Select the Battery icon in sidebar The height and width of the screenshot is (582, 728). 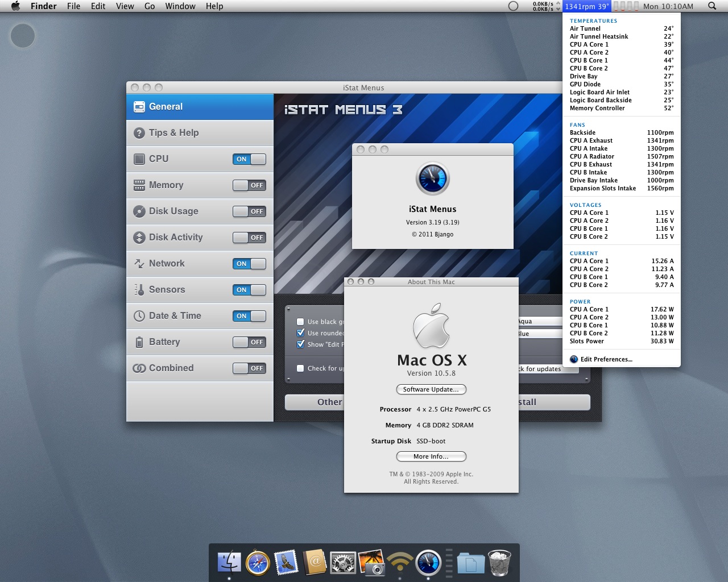pyautogui.click(x=139, y=342)
